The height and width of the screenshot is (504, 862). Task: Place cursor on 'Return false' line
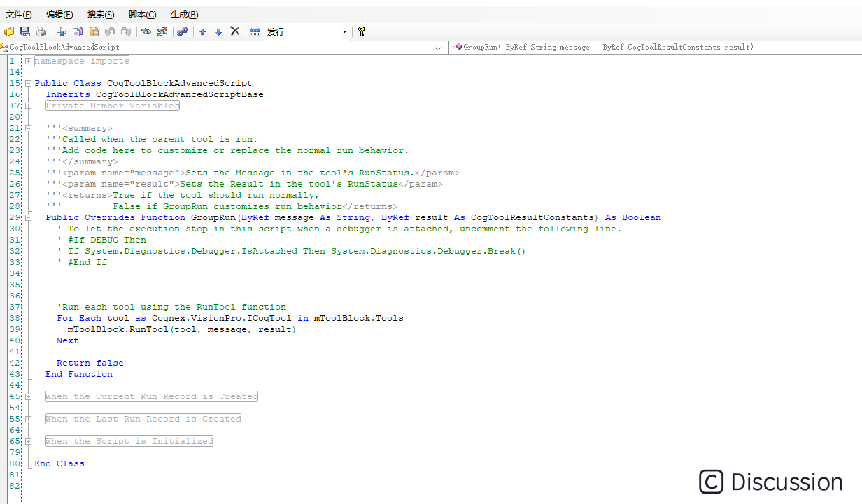[90, 363]
